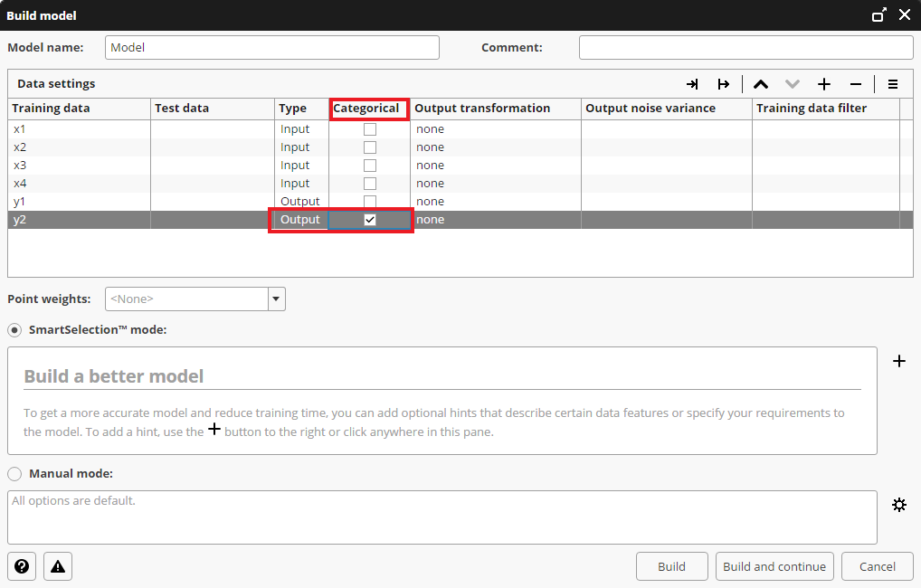Click the arrow-from-bar icon in Data settings toolbar
This screenshot has height=588, width=921.
pyautogui.click(x=724, y=84)
